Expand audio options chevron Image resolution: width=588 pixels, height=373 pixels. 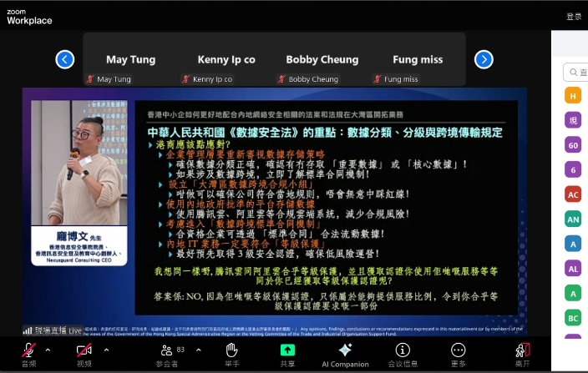(48, 350)
